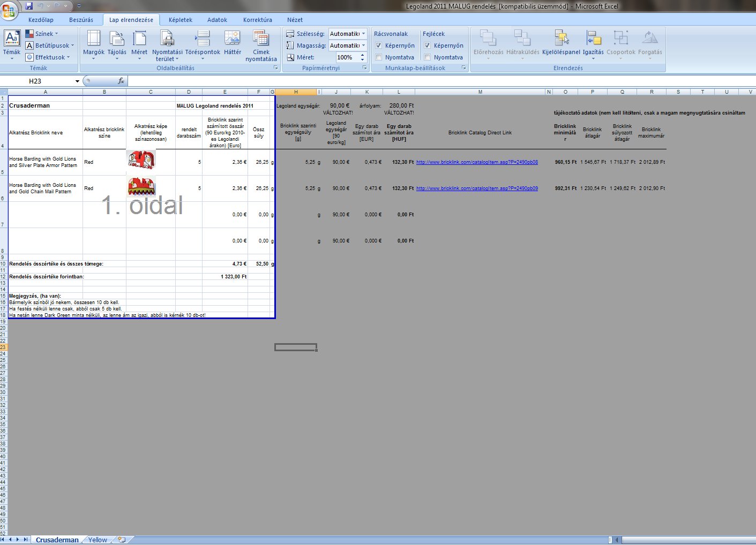The height and width of the screenshot is (545, 756).
Task: Switch to the Kezdőlap ribbon tab
Action: click(41, 20)
